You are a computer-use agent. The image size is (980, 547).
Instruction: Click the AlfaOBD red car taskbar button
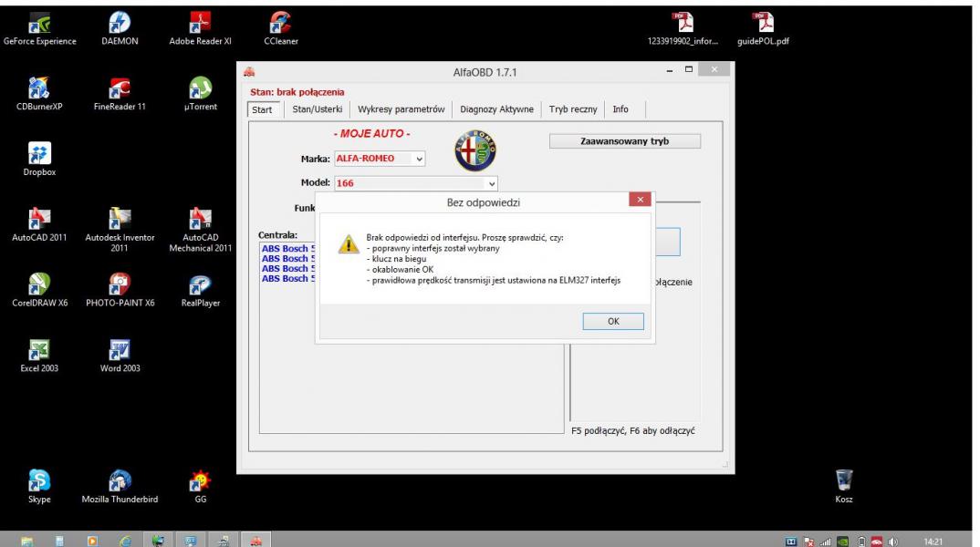(x=256, y=541)
